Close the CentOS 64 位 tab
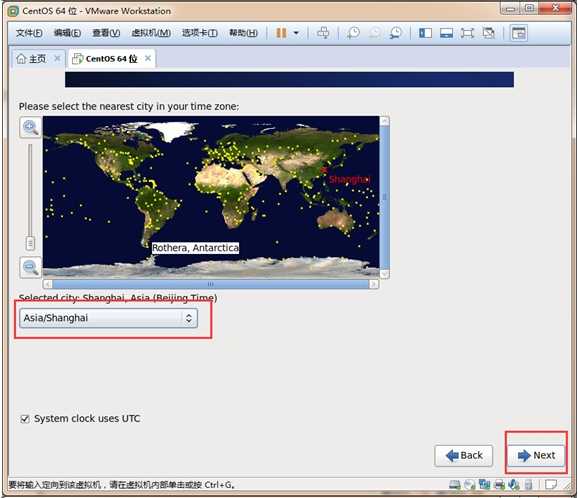This screenshot has width=578, height=498. coord(148,58)
